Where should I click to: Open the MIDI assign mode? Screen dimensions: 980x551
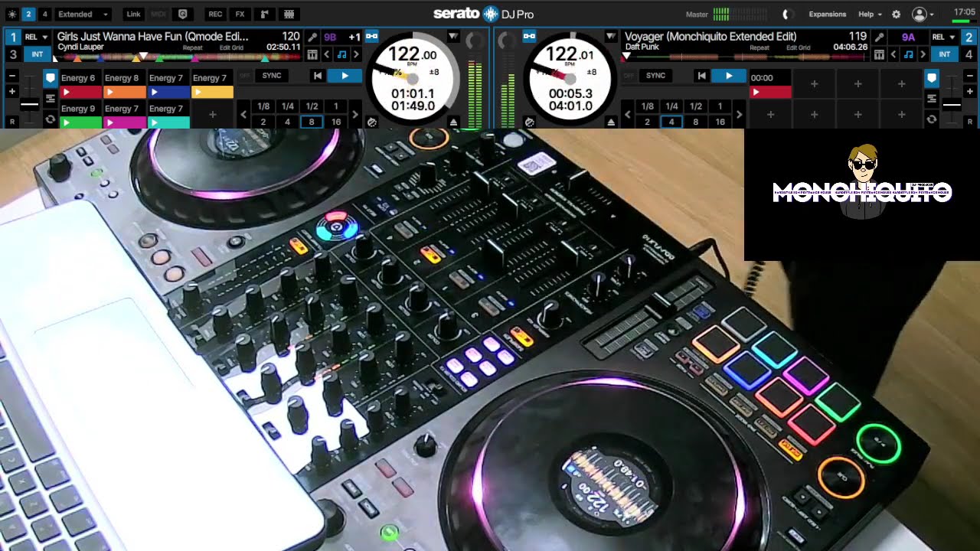coord(158,14)
